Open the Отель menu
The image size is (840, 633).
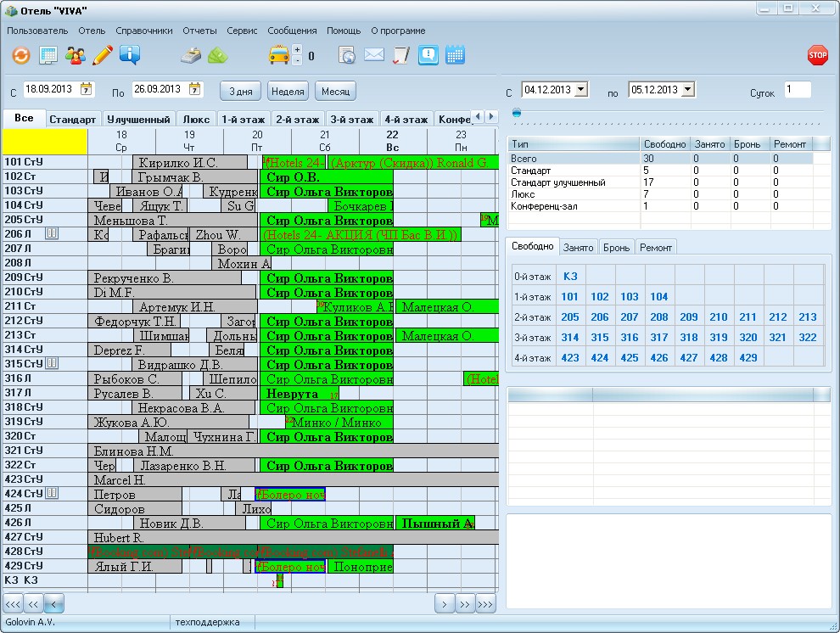click(92, 31)
